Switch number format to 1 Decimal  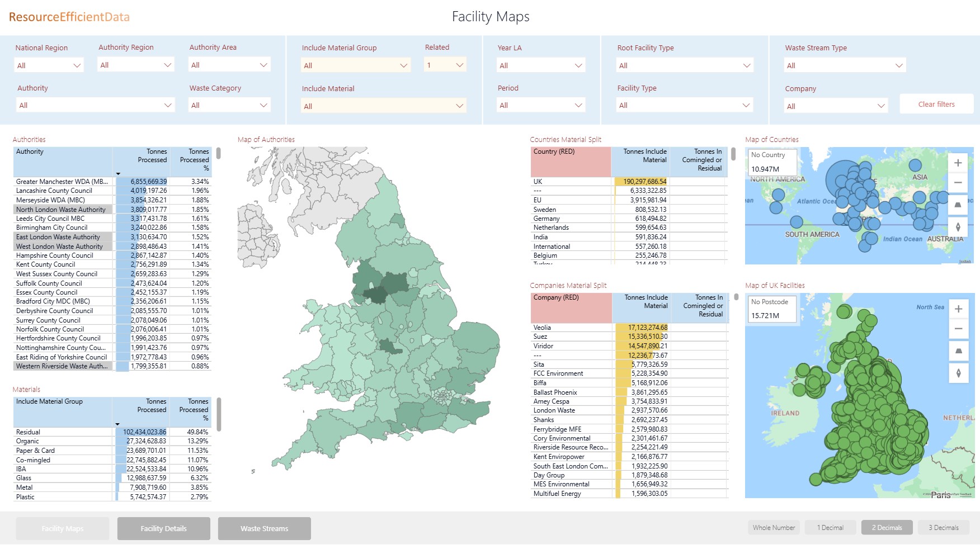coord(830,528)
